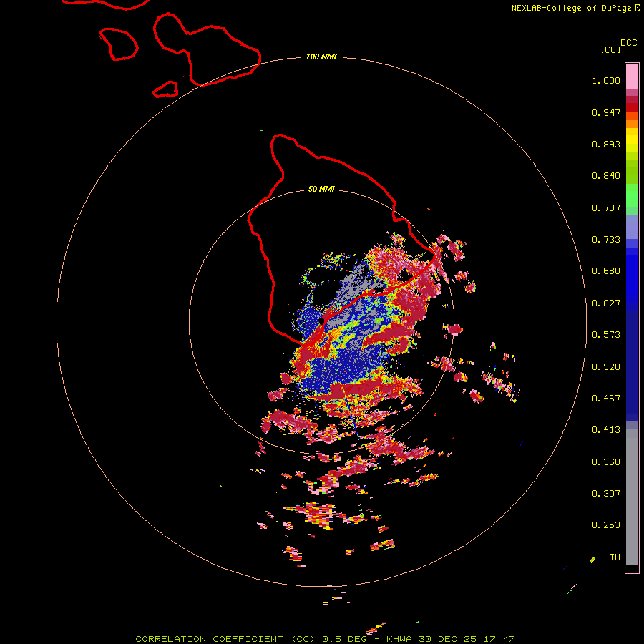
Task: Click the 0.733 scale value
Action: 606,240
